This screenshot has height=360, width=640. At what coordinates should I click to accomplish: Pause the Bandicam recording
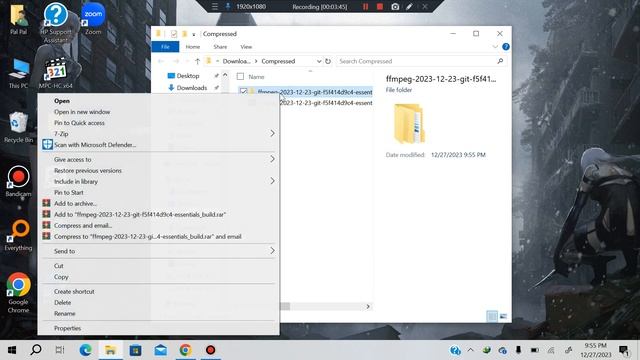[x=365, y=7]
